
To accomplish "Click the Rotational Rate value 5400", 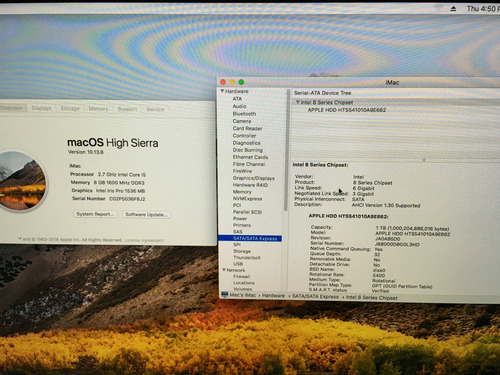I will (x=379, y=275).
